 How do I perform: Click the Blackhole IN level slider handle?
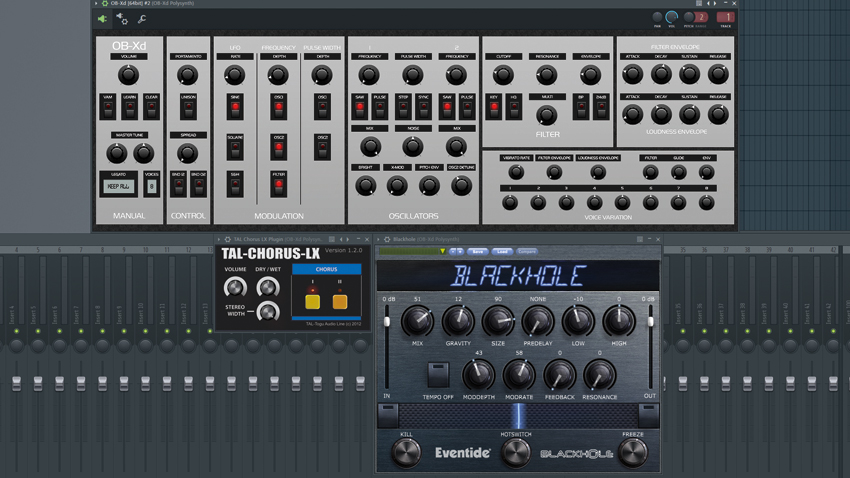point(387,322)
